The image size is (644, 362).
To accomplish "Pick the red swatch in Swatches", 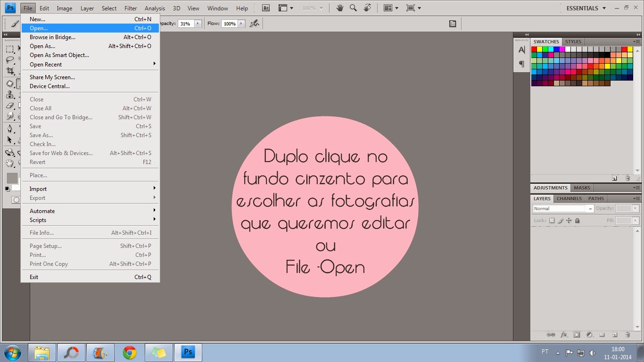I will point(534,49).
